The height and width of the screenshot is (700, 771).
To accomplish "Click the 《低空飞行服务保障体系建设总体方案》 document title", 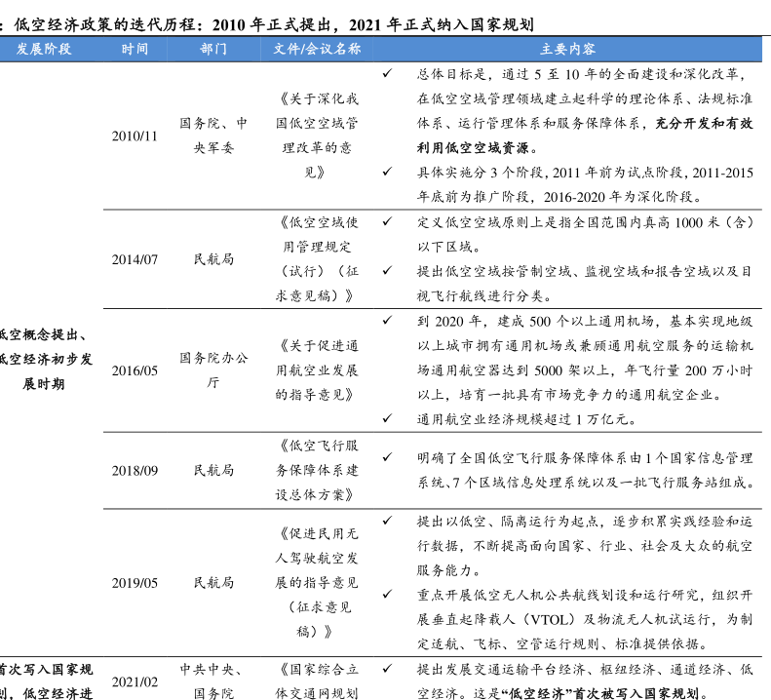I will click(x=318, y=470).
